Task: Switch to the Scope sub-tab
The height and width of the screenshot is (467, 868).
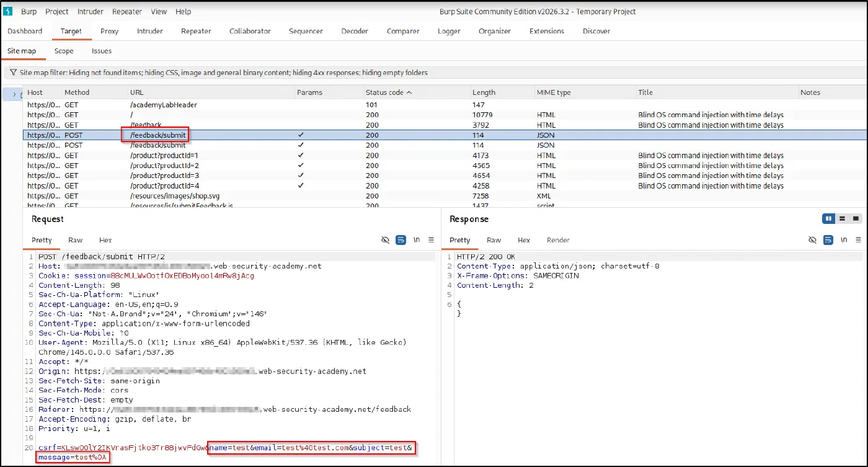Action: coord(64,51)
